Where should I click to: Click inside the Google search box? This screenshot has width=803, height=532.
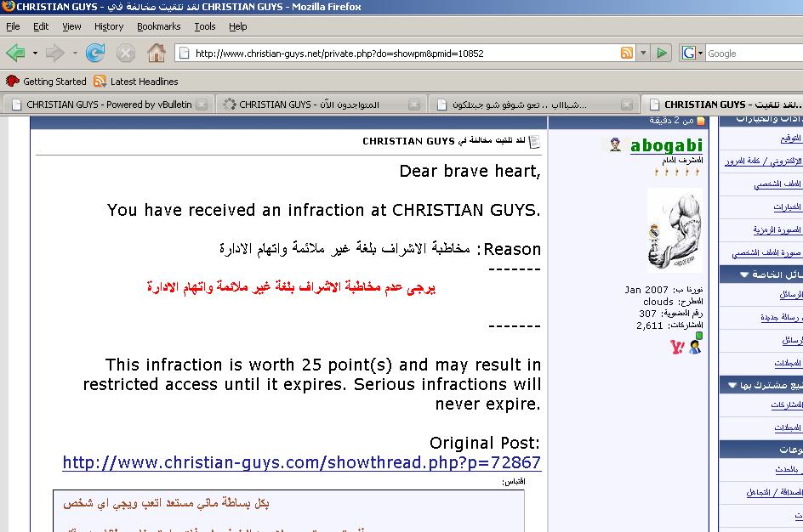click(x=753, y=54)
